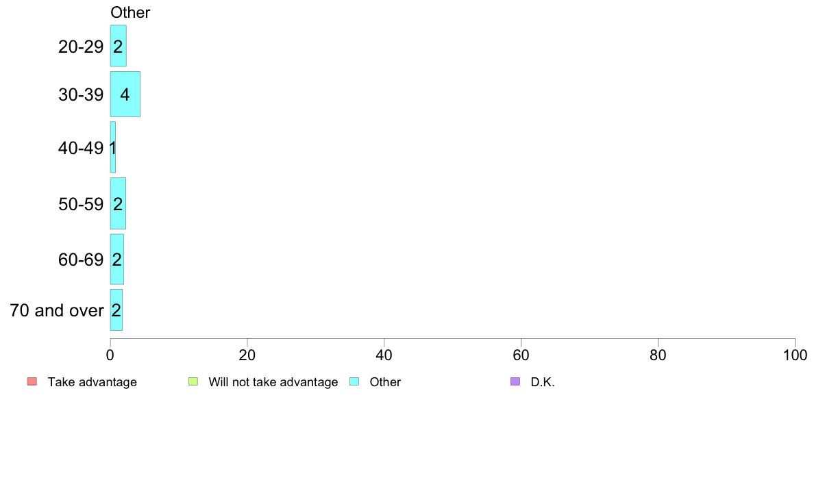Viewport: 814px width, 504px height.
Task: Click the 30-39 bar showing 4
Action: click(125, 94)
